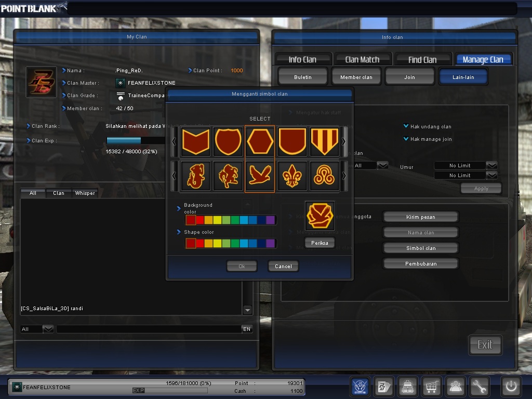Toggle the Hak manage join checkbox
This screenshot has width=532, height=399.
(406, 139)
